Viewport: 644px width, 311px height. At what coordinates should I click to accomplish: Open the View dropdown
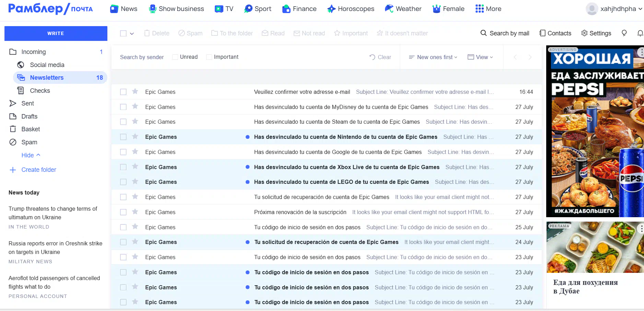[480, 57]
